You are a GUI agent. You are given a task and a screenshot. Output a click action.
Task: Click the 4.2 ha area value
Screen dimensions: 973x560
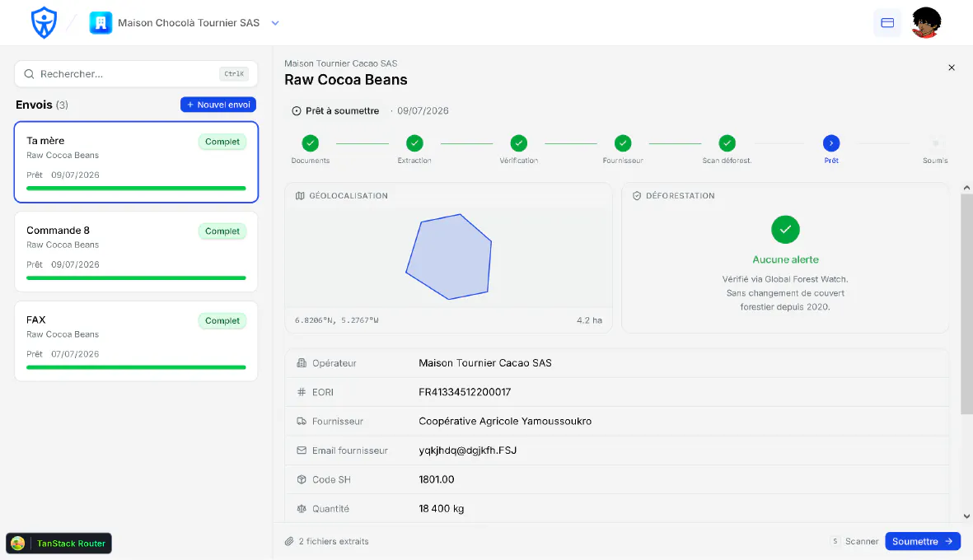tap(590, 320)
